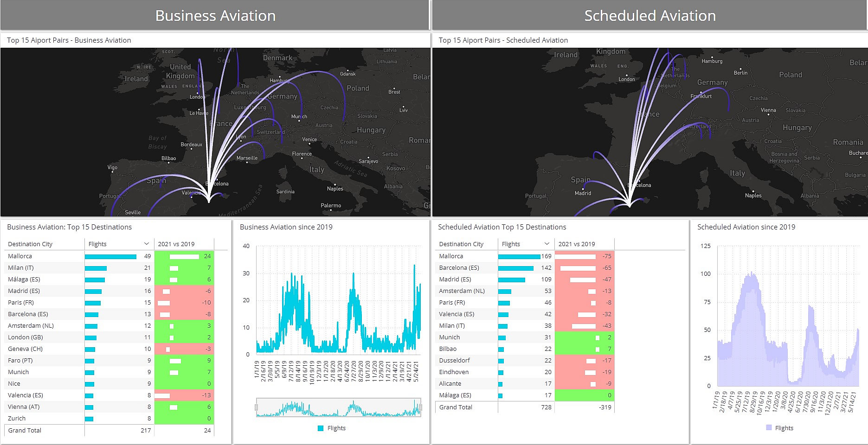
Task: Select Geneva (CH) destination row
Action: click(109, 349)
